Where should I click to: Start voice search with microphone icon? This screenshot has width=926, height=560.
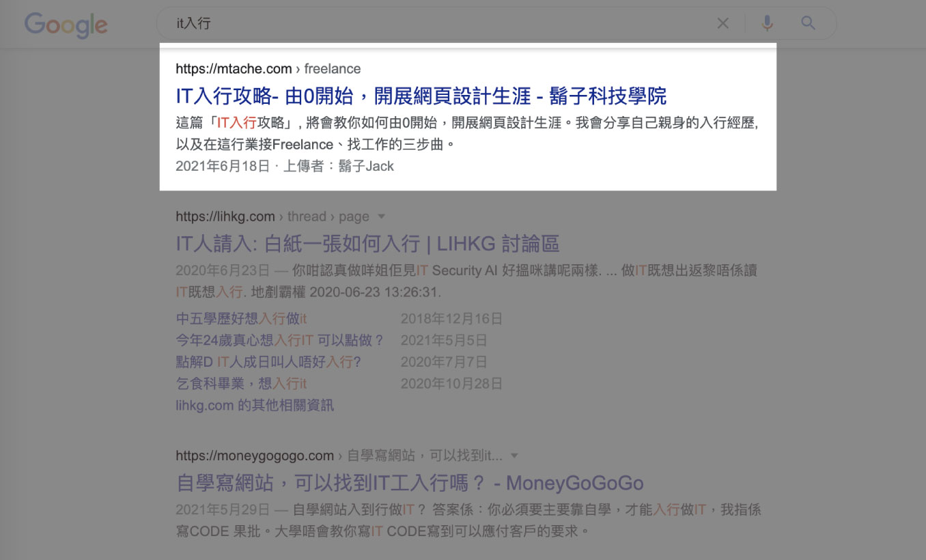pyautogui.click(x=767, y=24)
